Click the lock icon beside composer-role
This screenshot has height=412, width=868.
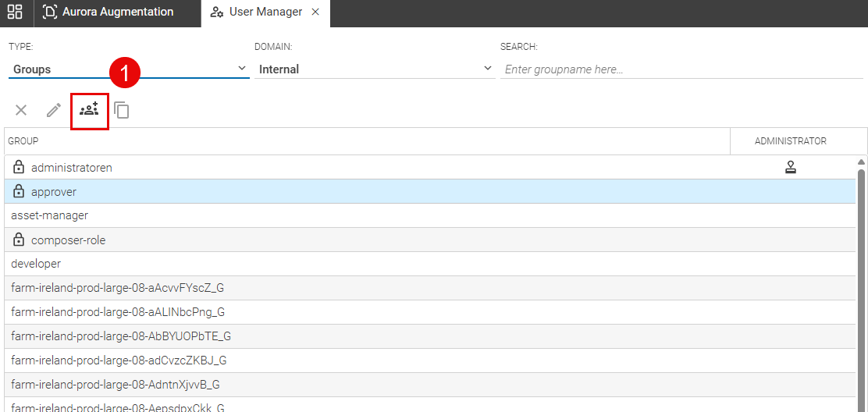pyautogui.click(x=20, y=240)
